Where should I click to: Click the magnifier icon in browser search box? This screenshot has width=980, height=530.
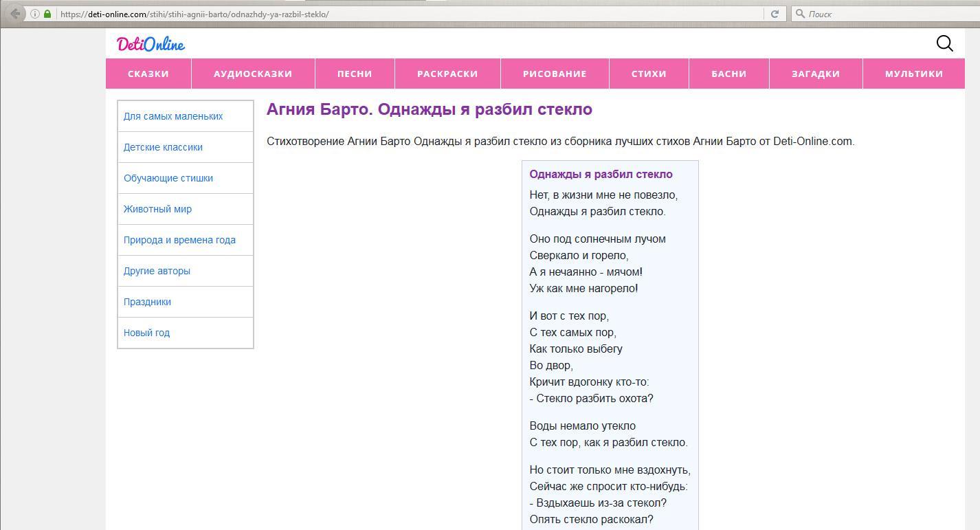coord(800,14)
